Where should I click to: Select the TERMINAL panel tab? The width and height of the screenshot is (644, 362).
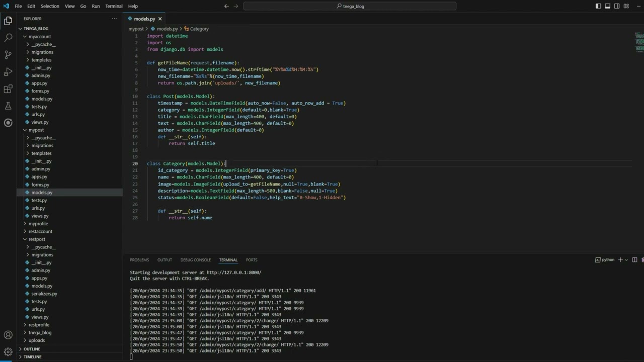coord(228,260)
